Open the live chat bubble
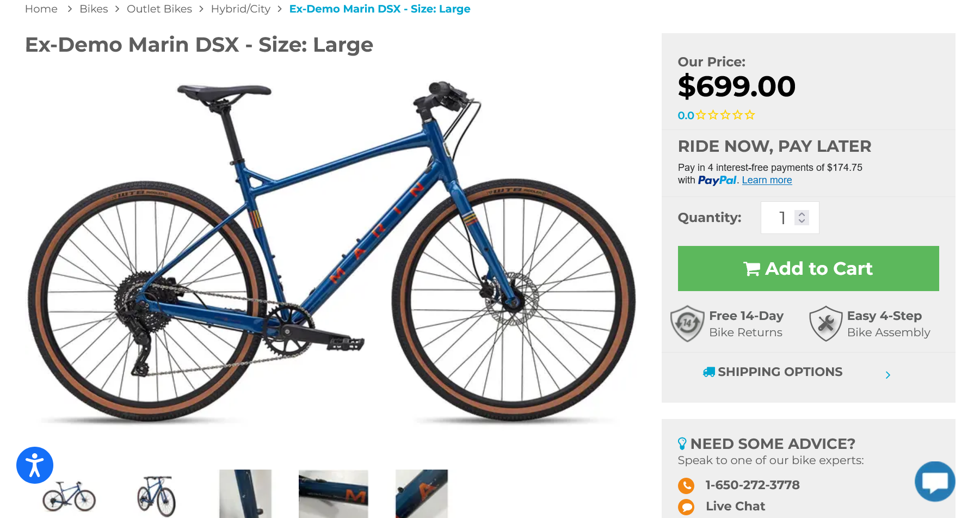 pos(935,482)
